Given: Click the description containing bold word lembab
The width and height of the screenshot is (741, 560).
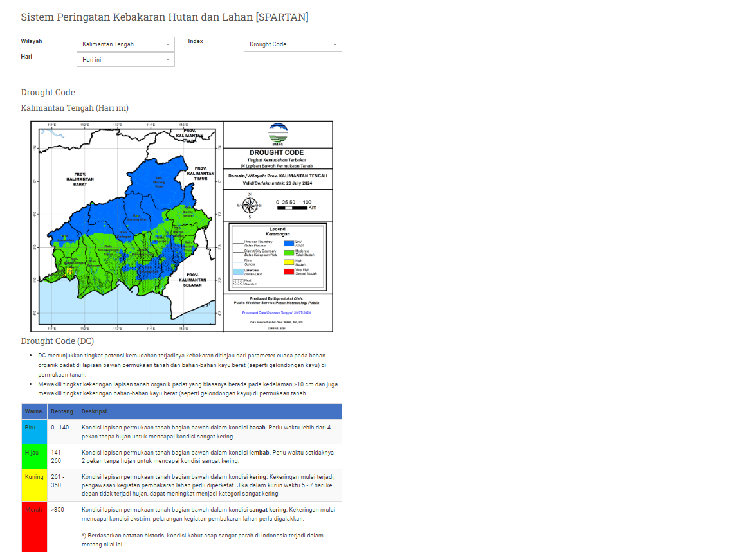Looking at the screenshot, I should pos(210,456).
